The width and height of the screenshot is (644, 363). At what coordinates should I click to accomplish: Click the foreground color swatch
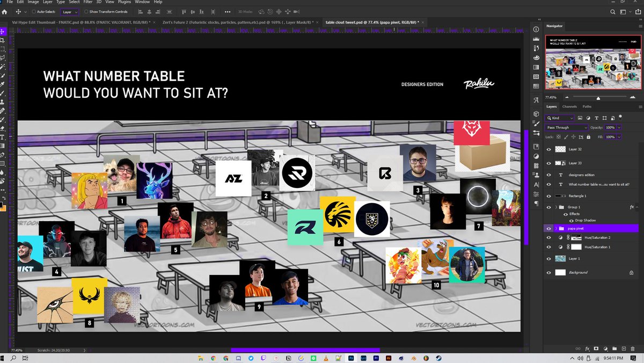[2, 205]
